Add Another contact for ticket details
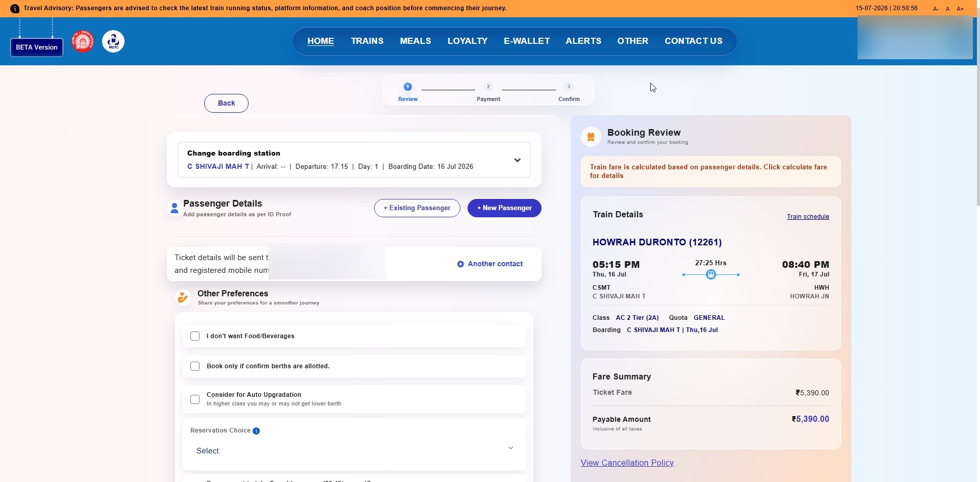The image size is (980, 482). (x=490, y=264)
